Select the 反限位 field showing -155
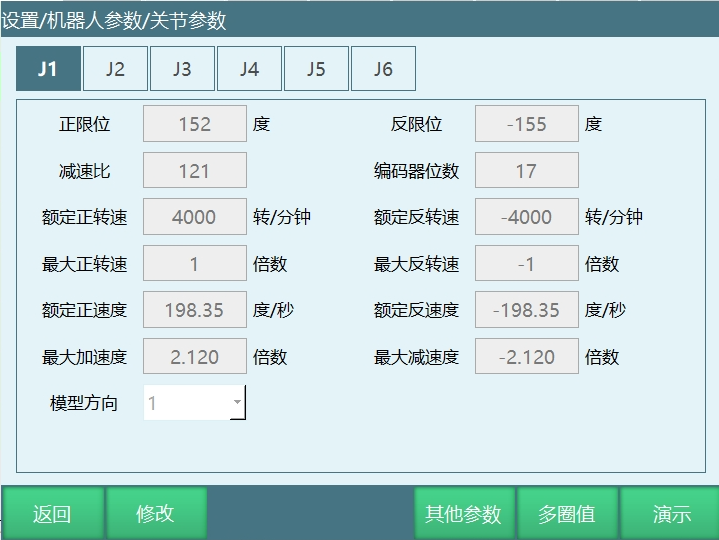This screenshot has height=540, width=719. (526, 124)
